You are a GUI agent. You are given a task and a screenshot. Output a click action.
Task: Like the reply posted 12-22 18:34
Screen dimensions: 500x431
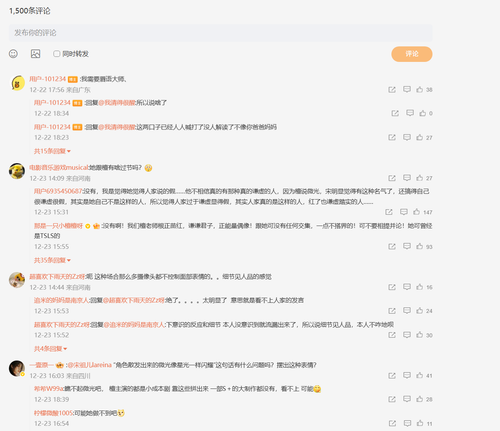tap(422, 113)
